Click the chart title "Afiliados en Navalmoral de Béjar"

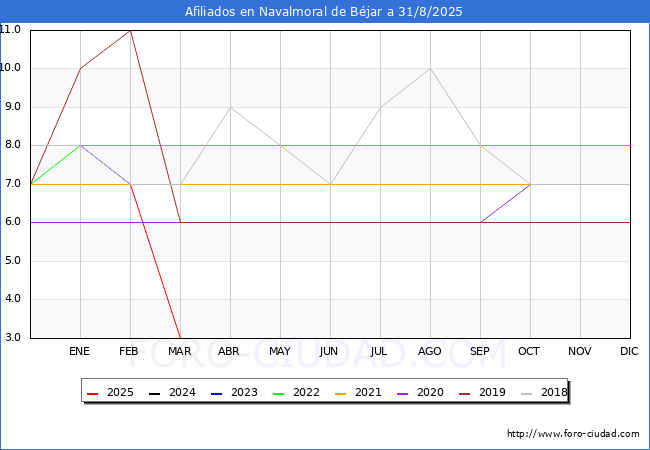[284, 12]
